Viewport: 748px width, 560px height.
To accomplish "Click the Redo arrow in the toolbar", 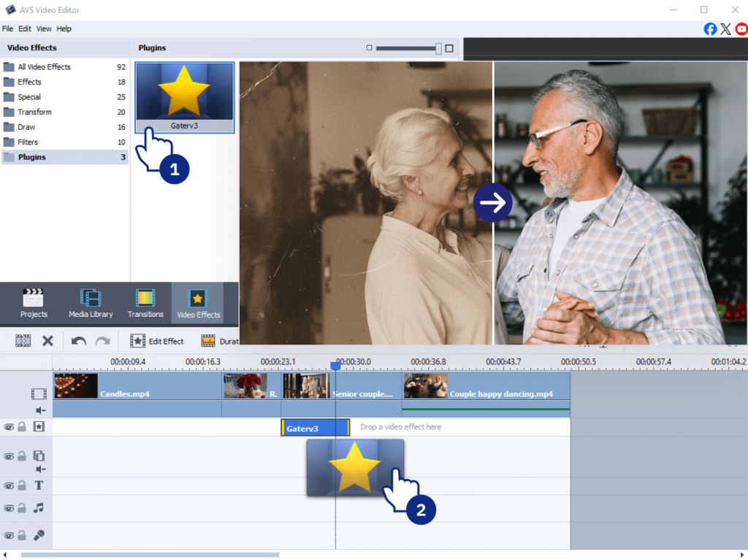I will (x=103, y=341).
